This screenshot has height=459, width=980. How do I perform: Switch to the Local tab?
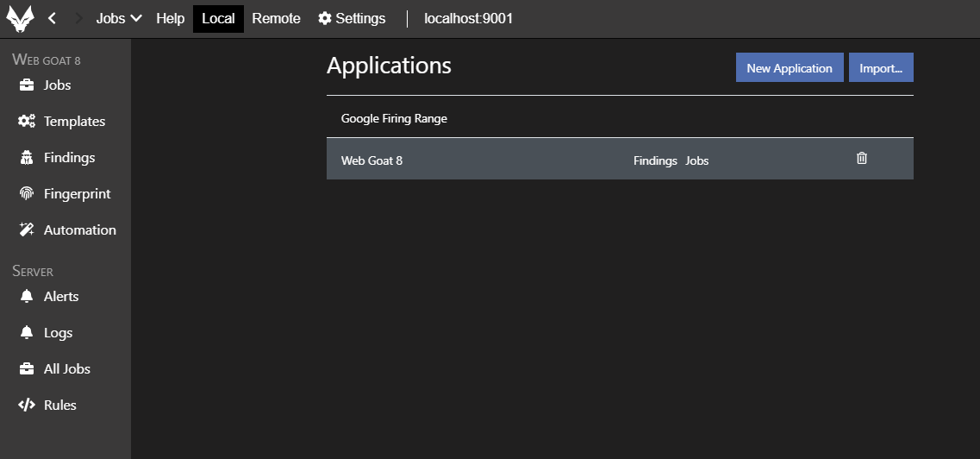click(218, 19)
